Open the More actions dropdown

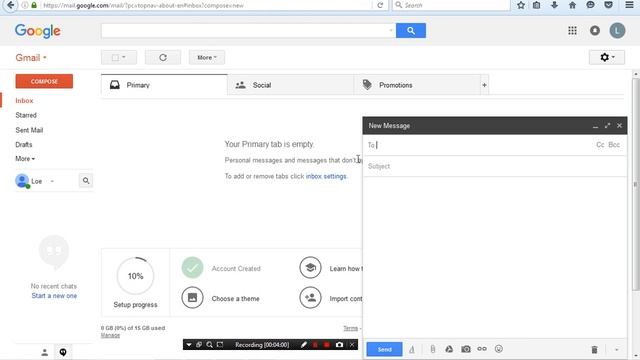click(x=207, y=58)
